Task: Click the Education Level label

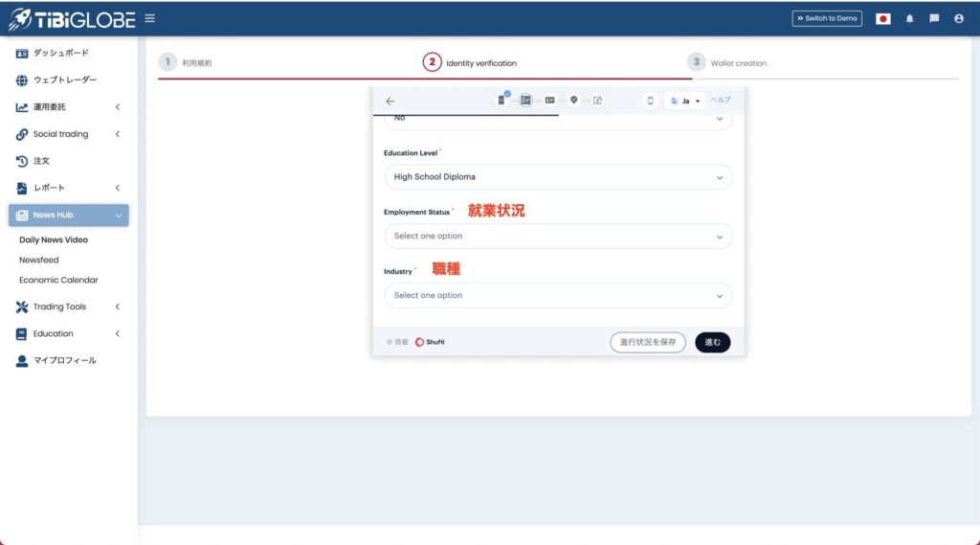Action: coord(411,152)
